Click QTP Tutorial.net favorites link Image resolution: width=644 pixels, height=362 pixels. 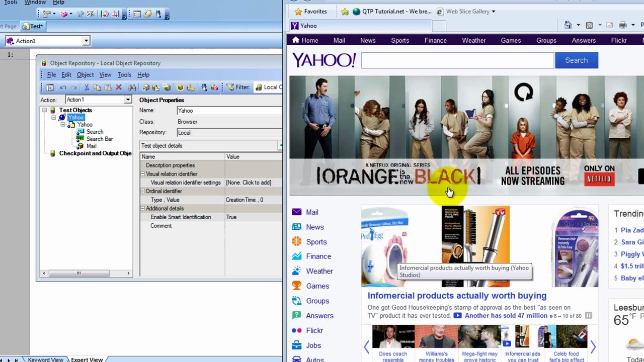391,12
